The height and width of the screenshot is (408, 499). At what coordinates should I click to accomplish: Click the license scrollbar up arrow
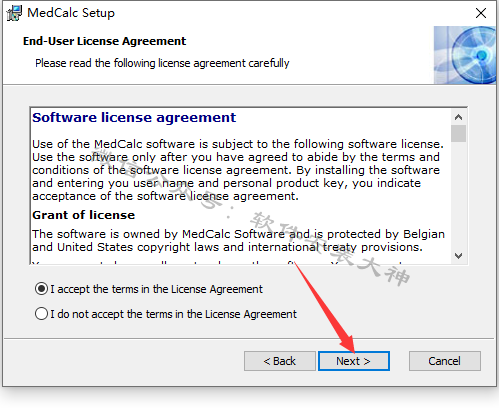click(x=458, y=117)
